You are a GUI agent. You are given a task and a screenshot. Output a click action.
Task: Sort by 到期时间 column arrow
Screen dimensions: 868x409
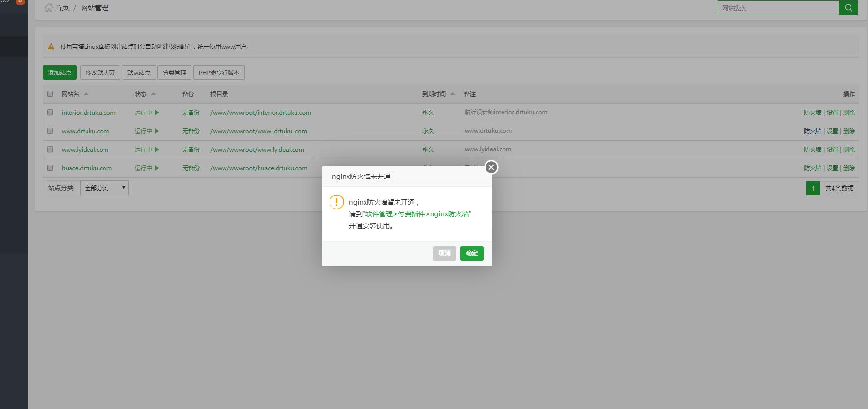coord(452,94)
